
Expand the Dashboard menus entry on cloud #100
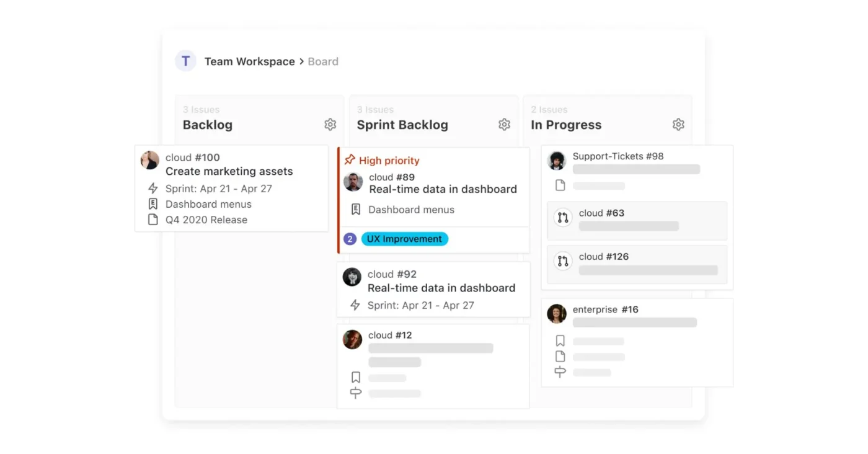[208, 203]
